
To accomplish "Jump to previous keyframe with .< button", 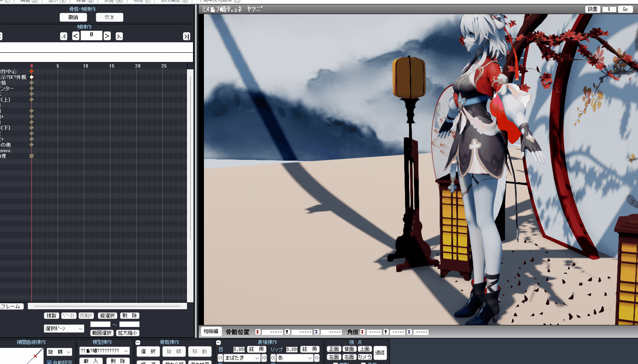I will point(64,36).
